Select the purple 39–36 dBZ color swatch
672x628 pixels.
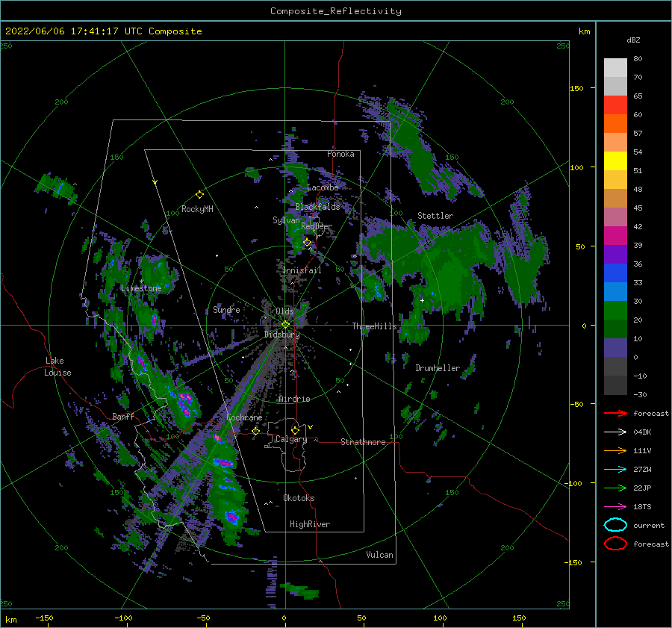(x=615, y=255)
